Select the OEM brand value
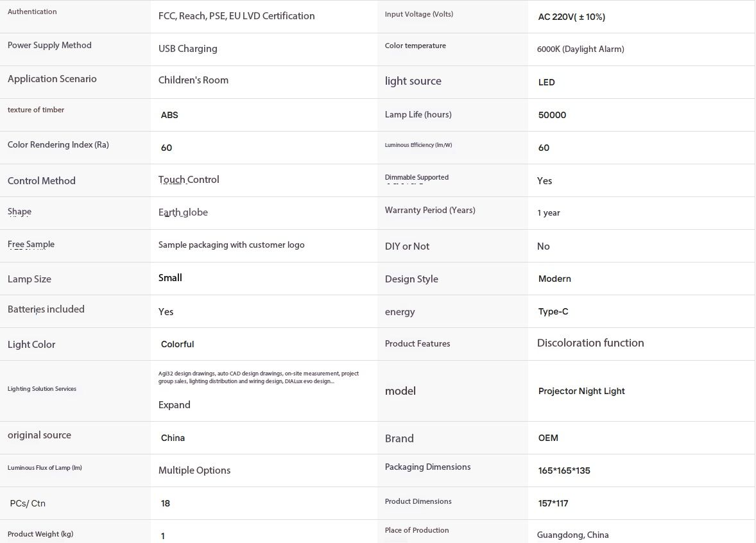Image resolution: width=756 pixels, height=543 pixels. [x=548, y=438]
